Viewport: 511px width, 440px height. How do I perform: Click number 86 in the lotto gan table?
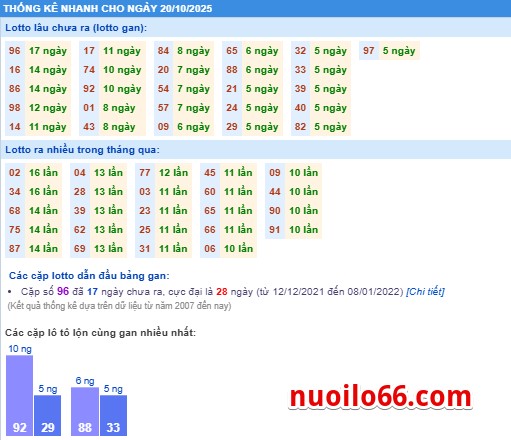click(15, 89)
